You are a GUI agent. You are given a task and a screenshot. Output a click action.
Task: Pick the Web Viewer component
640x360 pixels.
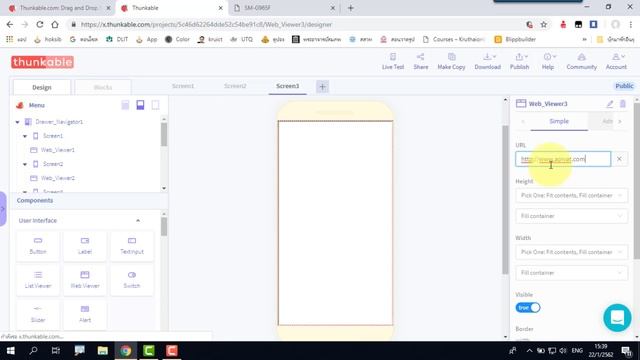pyautogui.click(x=85, y=280)
